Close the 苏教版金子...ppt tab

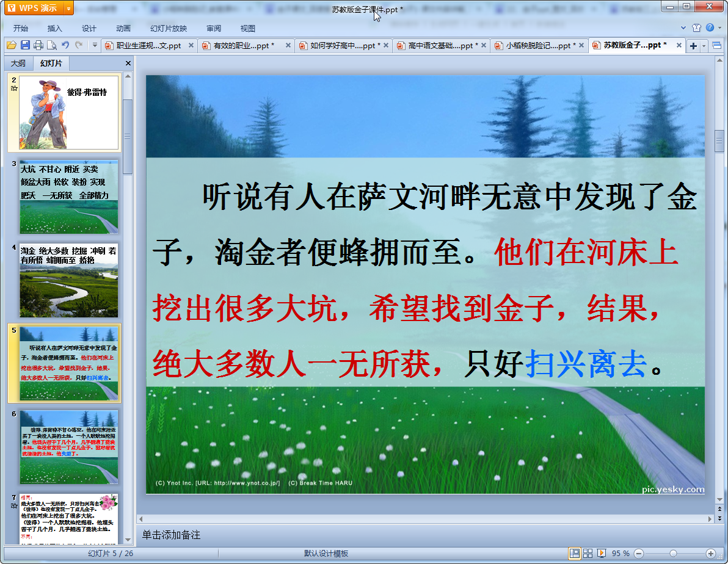[679, 46]
